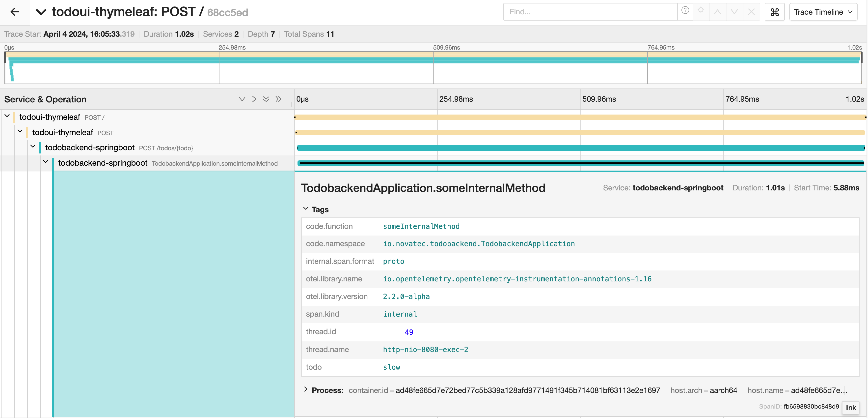This screenshot has width=868, height=418.
Task: Click the todo tag value slow
Action: click(x=392, y=367)
